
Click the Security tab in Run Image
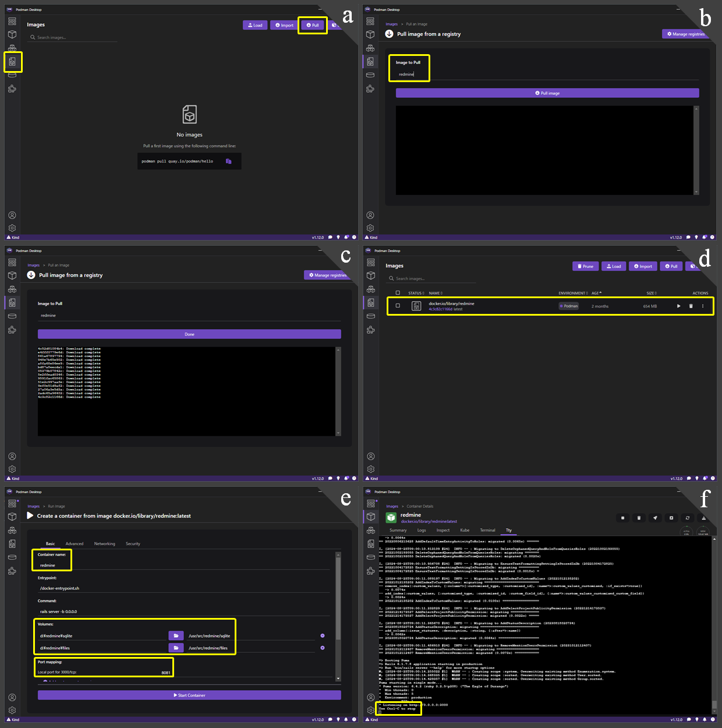[x=133, y=543]
